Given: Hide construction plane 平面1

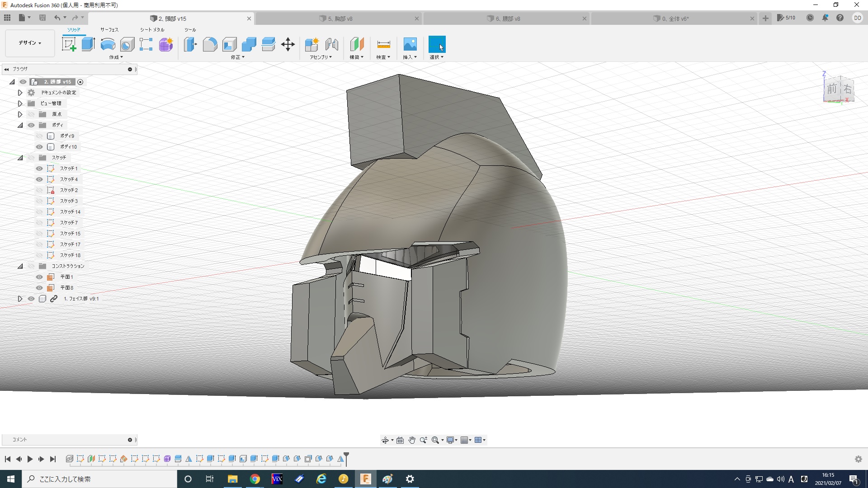Looking at the screenshot, I should pos(39,277).
